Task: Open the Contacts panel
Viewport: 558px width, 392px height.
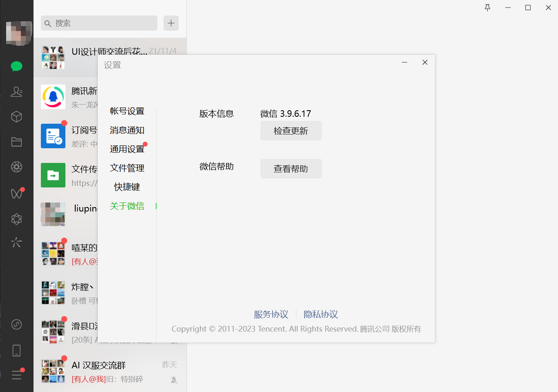Action: pos(16,92)
